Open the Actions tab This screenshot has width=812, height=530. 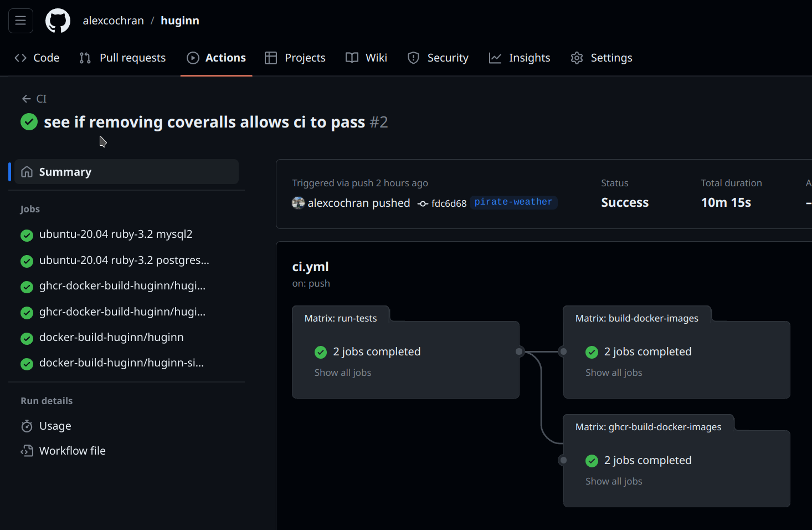point(217,58)
